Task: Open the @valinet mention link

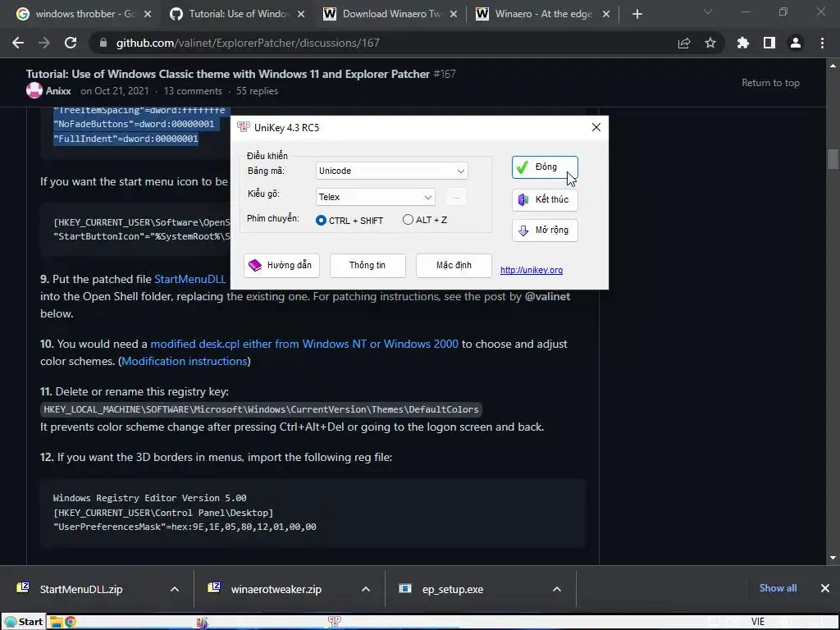Action: click(547, 296)
